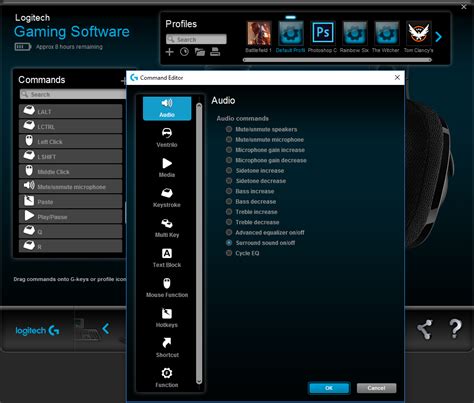Select the Paste command
Screen dimensions: 474x403
point(70,201)
